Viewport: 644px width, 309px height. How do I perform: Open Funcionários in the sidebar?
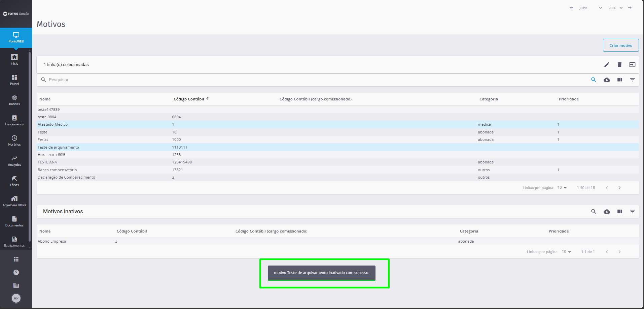14,120
